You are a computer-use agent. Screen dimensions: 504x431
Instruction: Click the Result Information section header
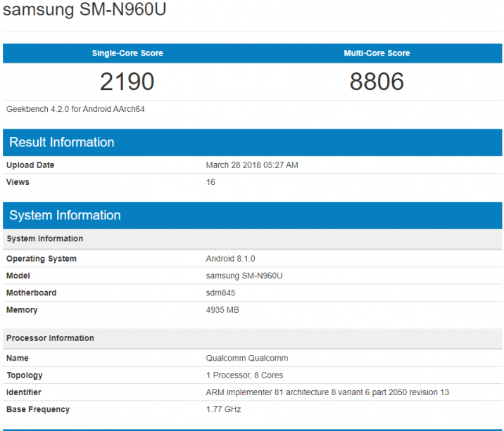252,142
